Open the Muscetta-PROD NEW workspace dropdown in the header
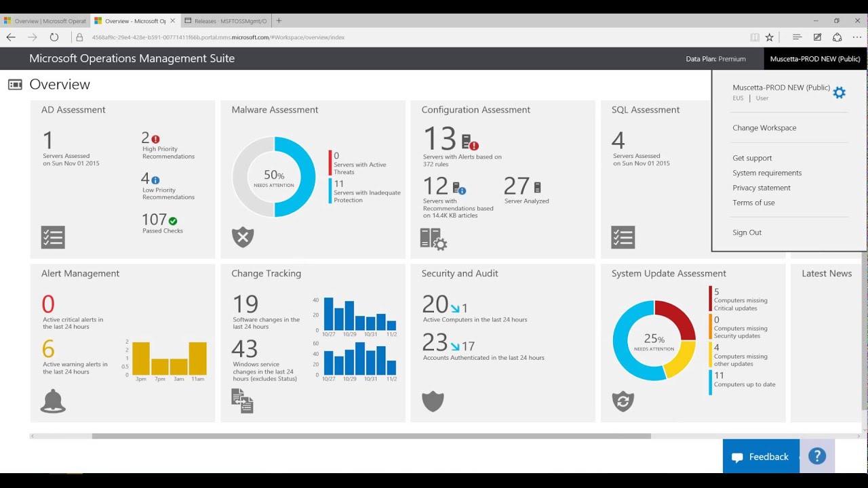The height and width of the screenshot is (488, 868). [815, 59]
